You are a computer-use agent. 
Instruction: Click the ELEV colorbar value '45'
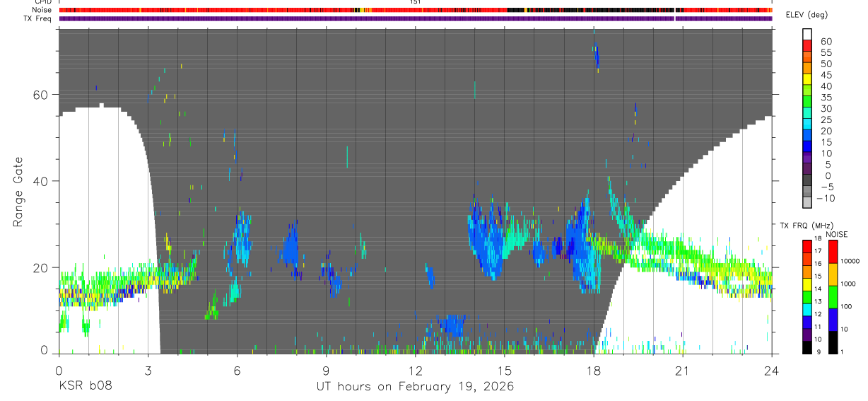pyautogui.click(x=826, y=75)
